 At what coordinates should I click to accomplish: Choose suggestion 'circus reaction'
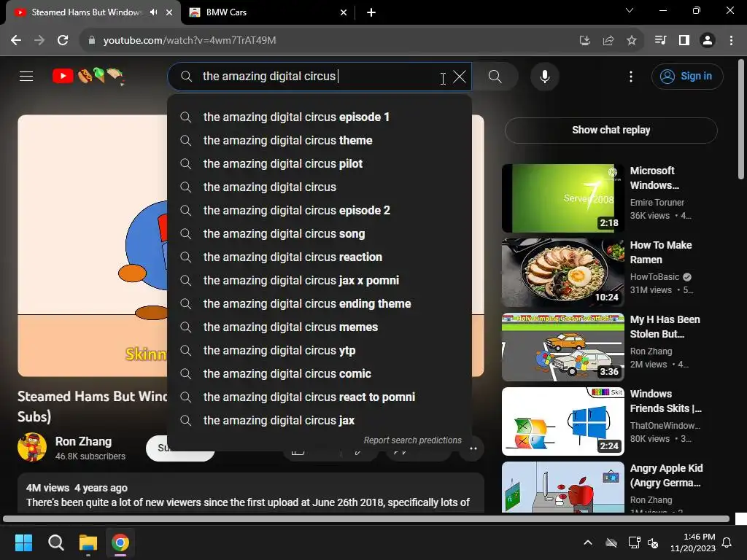pos(320,257)
